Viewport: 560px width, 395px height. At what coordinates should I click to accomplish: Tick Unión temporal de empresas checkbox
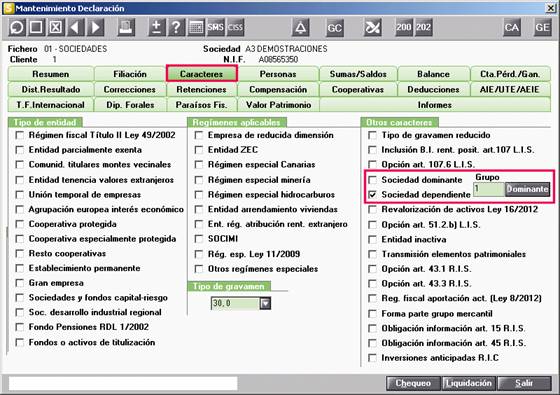coord(20,195)
